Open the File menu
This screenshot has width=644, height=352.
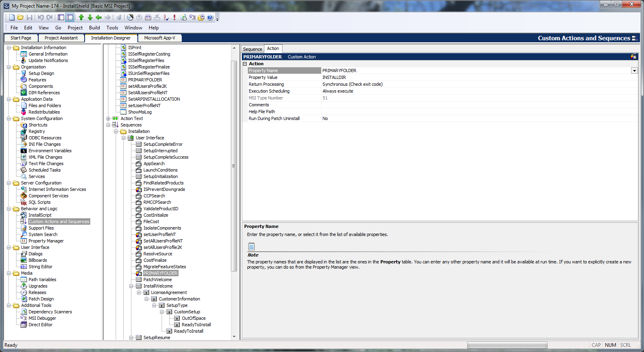pos(14,28)
